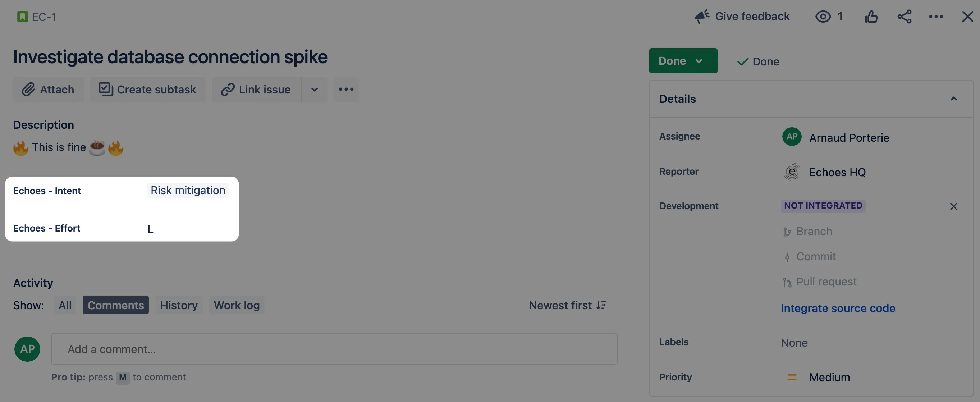Open the Done status dropdown
Screen dimensions: 980x402
(x=683, y=60)
